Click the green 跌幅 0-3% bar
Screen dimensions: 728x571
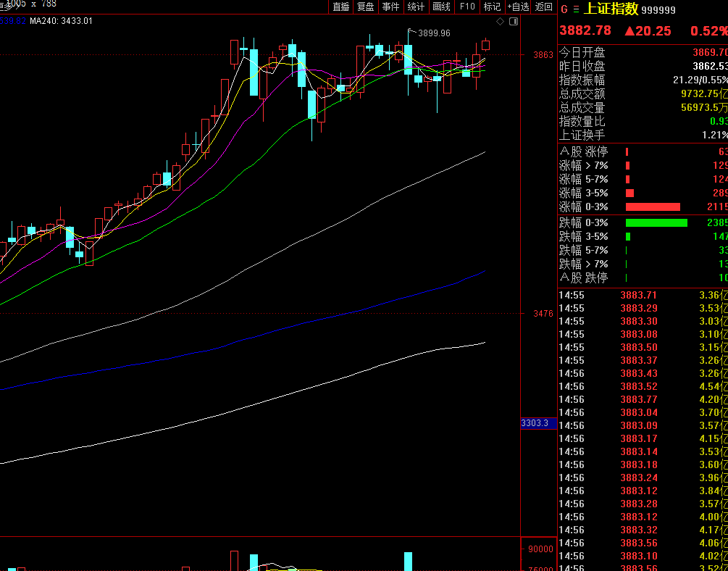(x=656, y=222)
